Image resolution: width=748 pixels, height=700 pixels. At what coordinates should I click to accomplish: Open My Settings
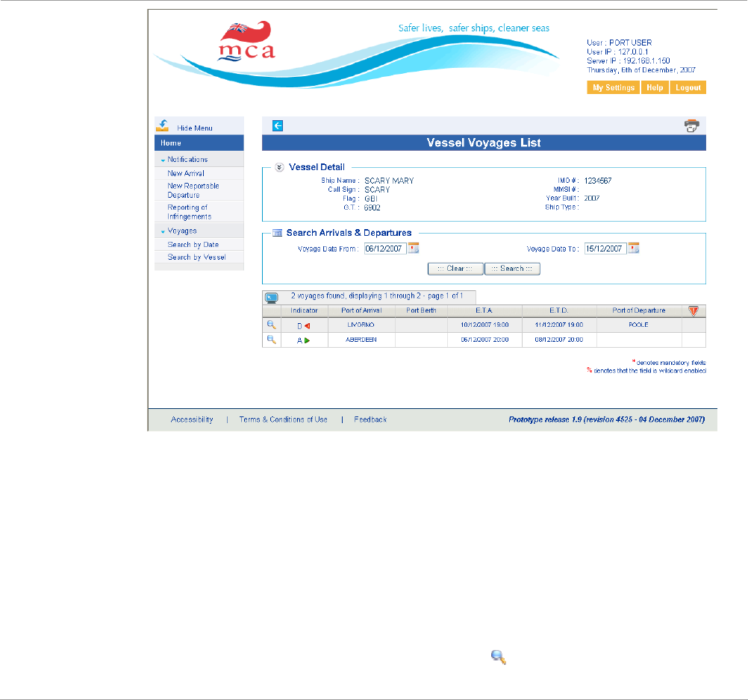click(614, 88)
